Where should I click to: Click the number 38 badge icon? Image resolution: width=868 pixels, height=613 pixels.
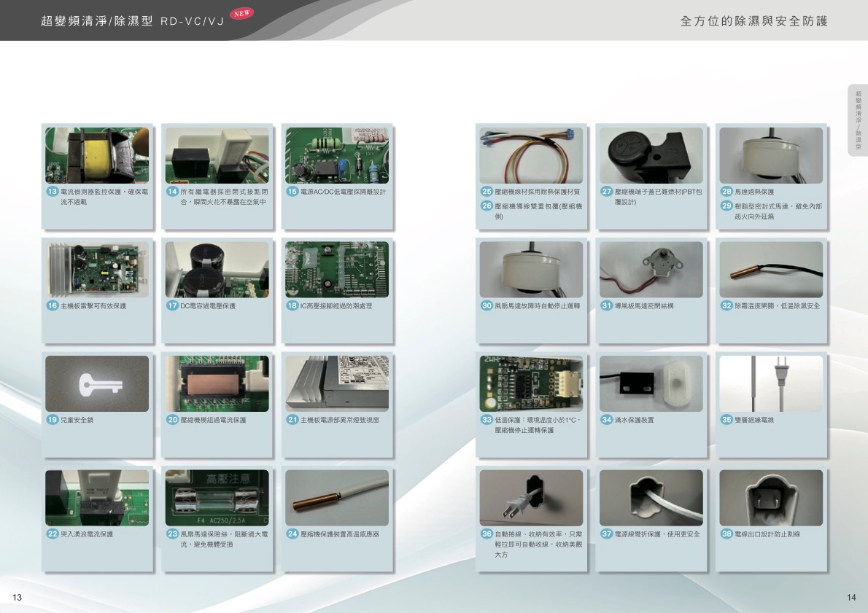click(x=726, y=534)
